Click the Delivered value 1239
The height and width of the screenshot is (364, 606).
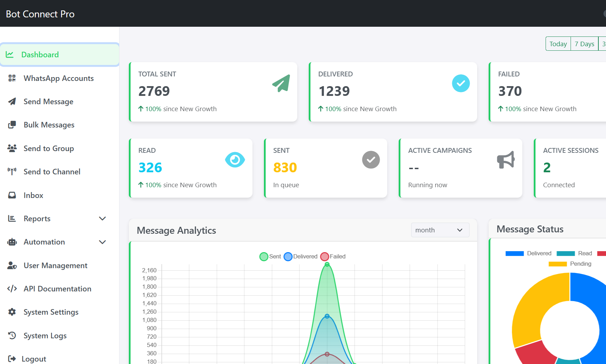(334, 91)
